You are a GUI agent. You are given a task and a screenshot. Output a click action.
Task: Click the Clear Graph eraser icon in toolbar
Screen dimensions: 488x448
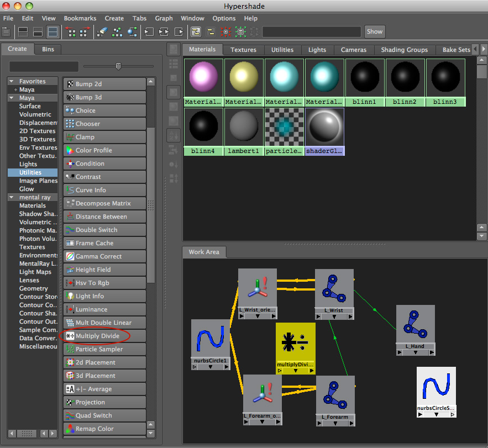tap(102, 31)
